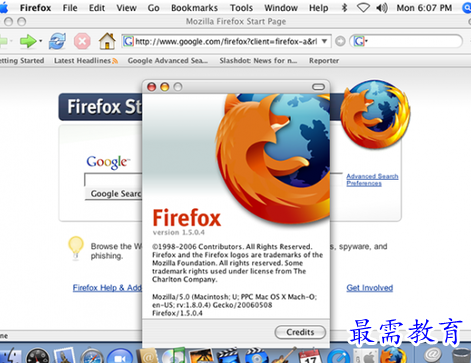Open the Edit menu
The width and height of the screenshot is (471, 363).
[97, 8]
